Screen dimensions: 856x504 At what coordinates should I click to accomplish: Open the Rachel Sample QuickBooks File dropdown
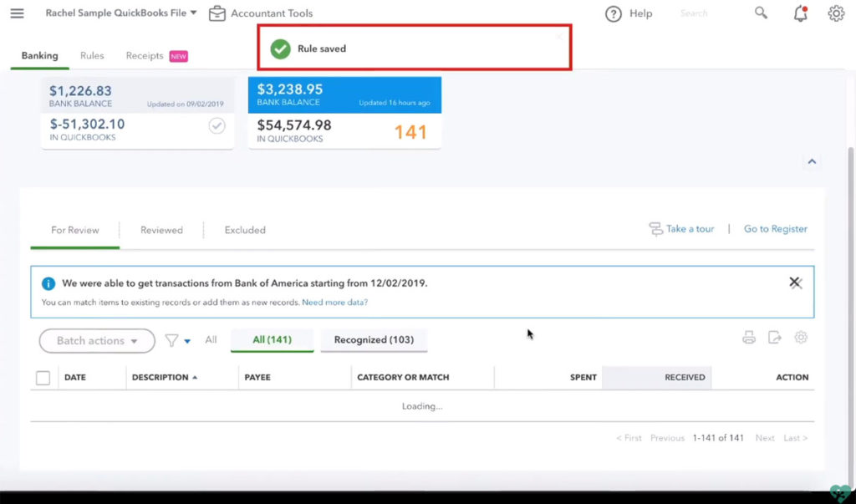[x=121, y=13]
